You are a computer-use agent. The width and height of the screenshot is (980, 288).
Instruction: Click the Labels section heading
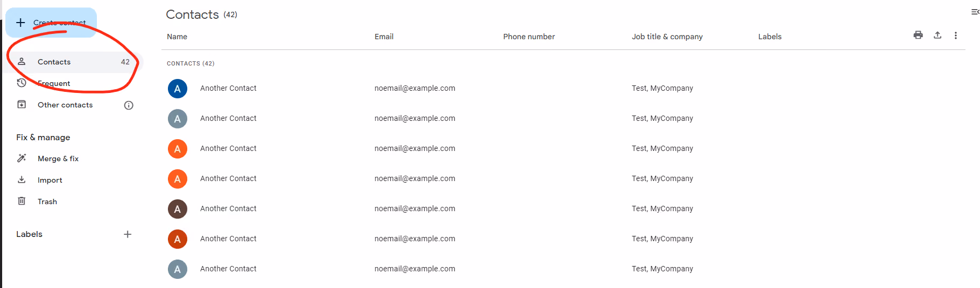[x=29, y=234]
